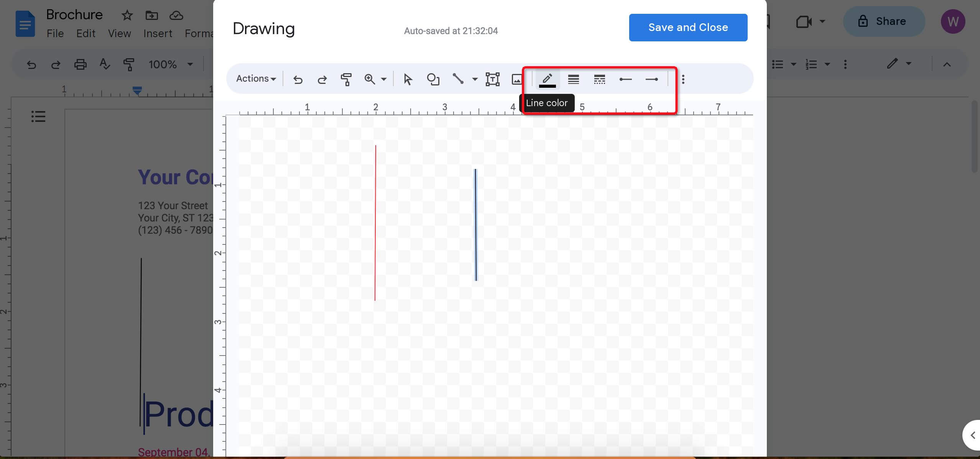Insert an Image into the drawing

coord(516,79)
